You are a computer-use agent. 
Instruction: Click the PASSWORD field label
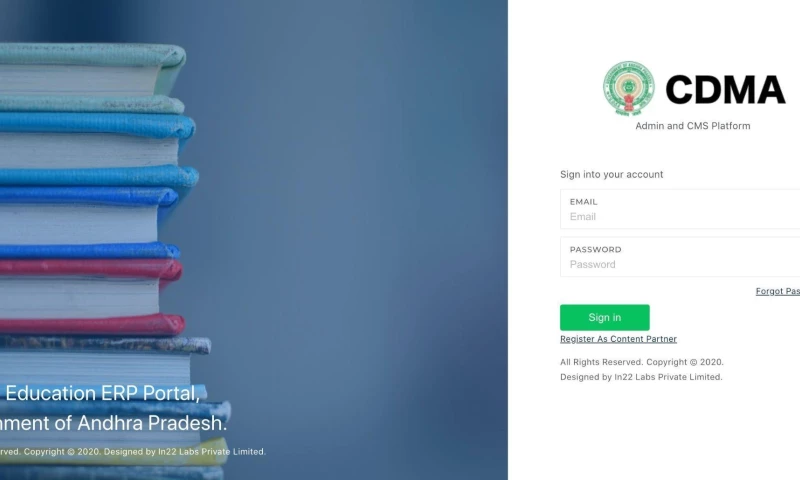[595, 249]
